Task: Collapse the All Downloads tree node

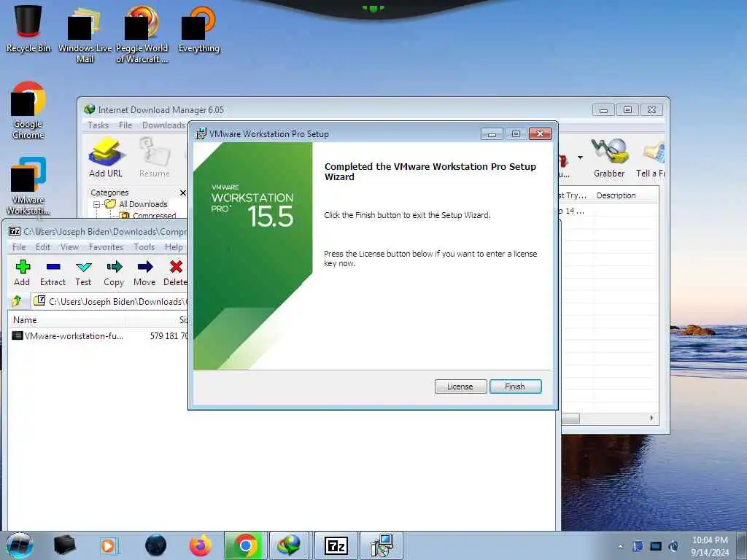Action: pos(96,204)
